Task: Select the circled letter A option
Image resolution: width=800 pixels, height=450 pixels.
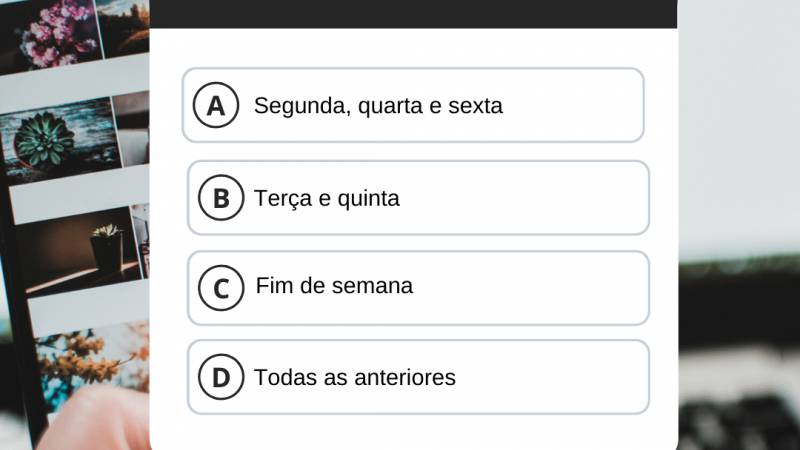Action: [216, 105]
